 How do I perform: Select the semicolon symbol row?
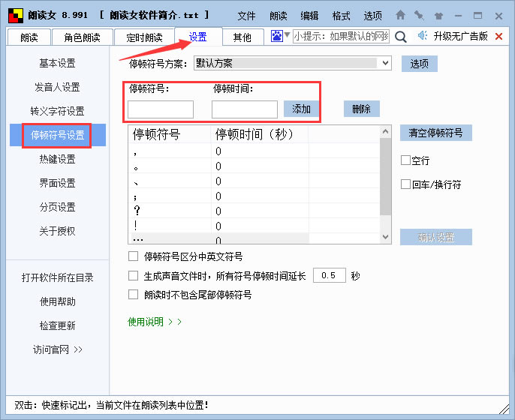tap(254, 196)
